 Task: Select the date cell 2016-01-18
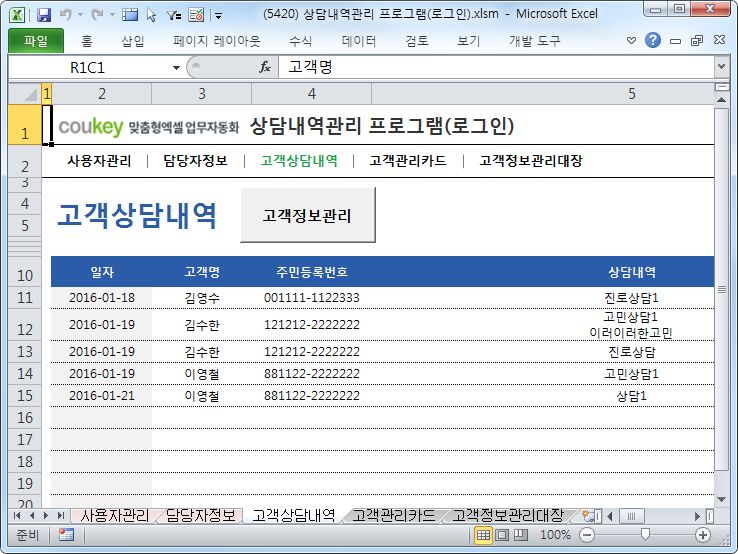(x=102, y=298)
